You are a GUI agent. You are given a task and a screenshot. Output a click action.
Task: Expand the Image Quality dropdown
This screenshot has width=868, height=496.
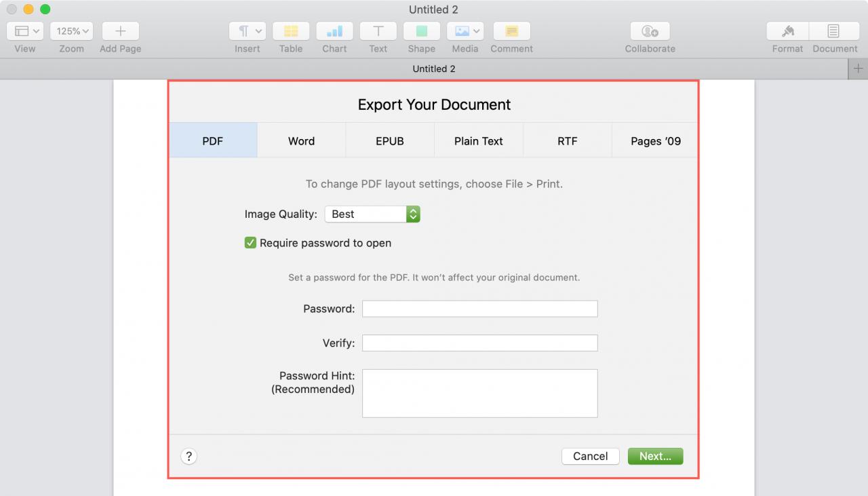point(372,214)
